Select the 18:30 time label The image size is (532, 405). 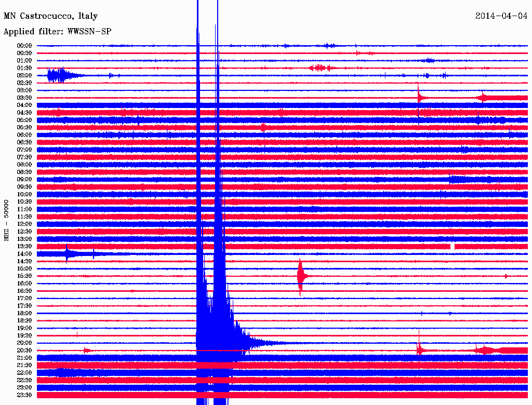point(24,320)
